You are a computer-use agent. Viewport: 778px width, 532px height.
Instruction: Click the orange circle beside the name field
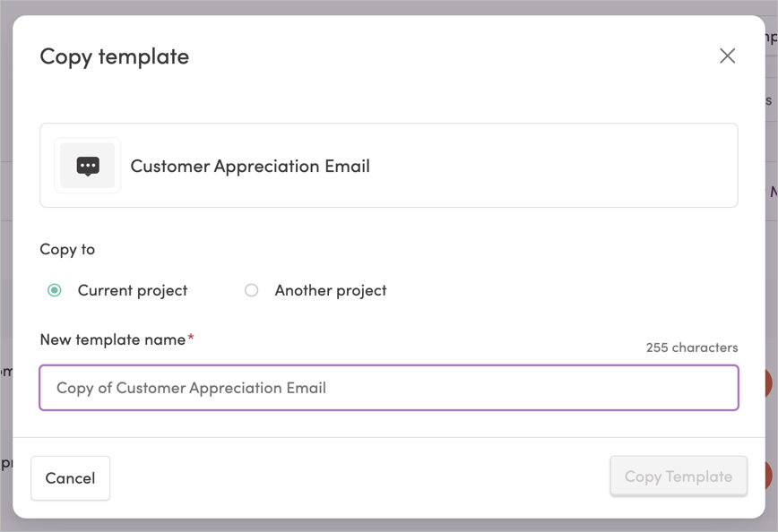coord(768,382)
